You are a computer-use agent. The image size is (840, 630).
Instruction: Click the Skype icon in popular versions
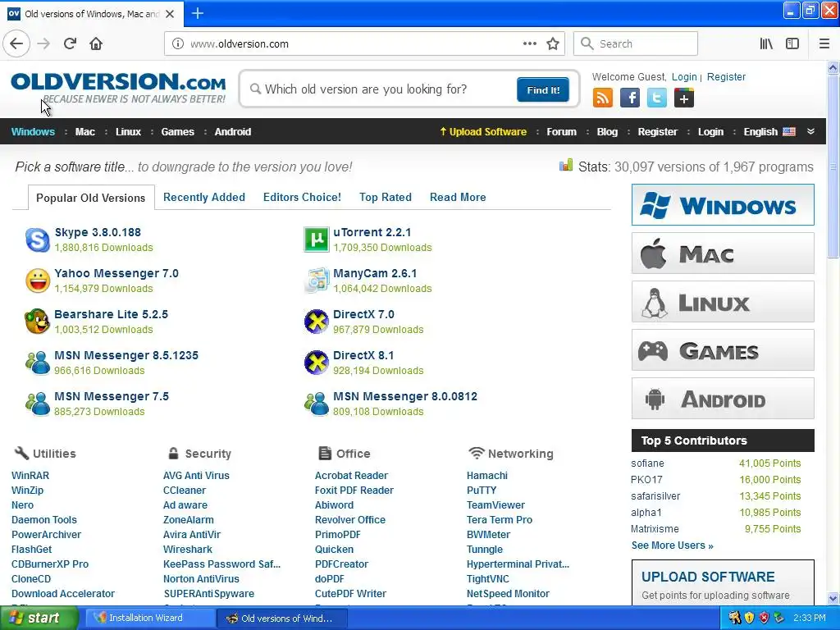tap(38, 240)
